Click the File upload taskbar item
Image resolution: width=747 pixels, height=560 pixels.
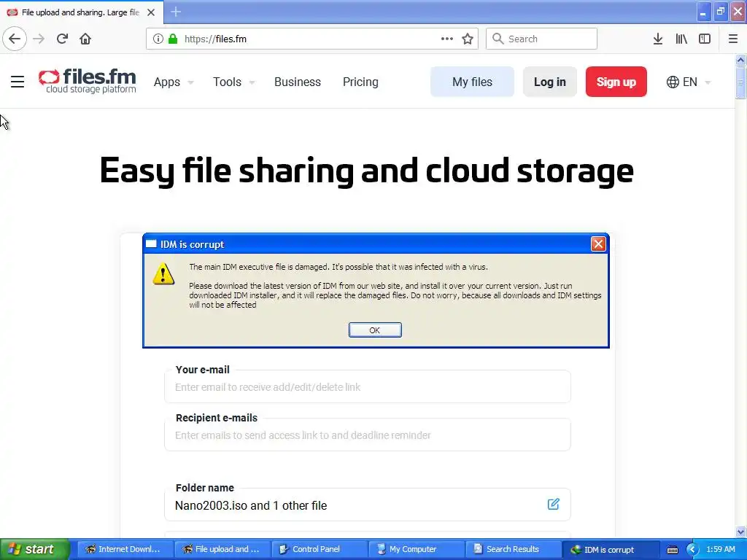coord(222,550)
